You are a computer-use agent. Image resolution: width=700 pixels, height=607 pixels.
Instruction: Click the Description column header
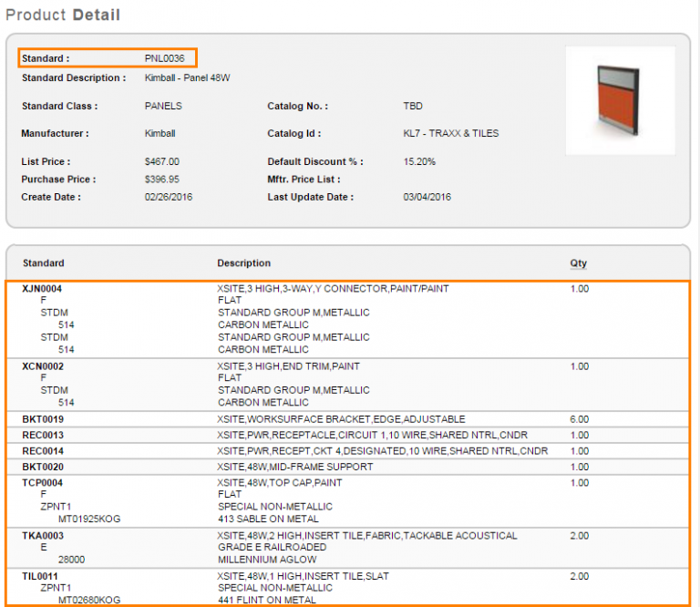(x=243, y=263)
